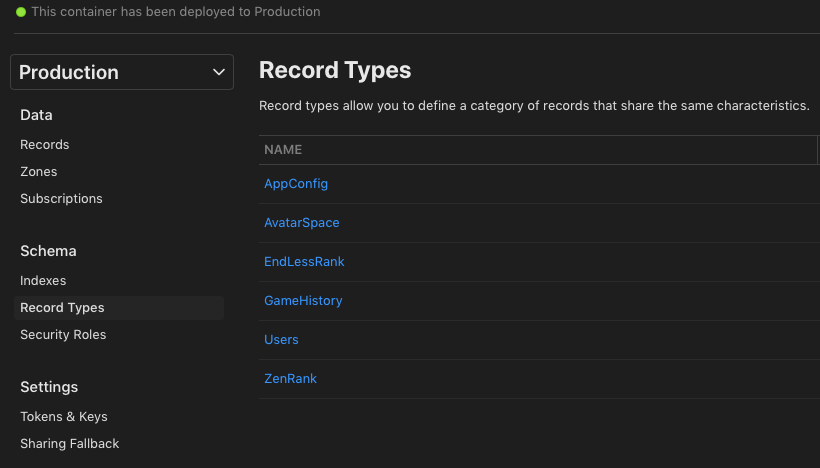Image resolution: width=820 pixels, height=468 pixels.
Task: Open Security Roles under Schema
Action: (x=63, y=335)
